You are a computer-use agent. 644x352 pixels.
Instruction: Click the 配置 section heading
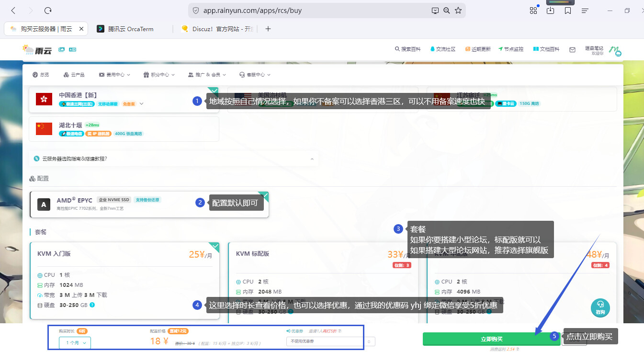coord(39,178)
